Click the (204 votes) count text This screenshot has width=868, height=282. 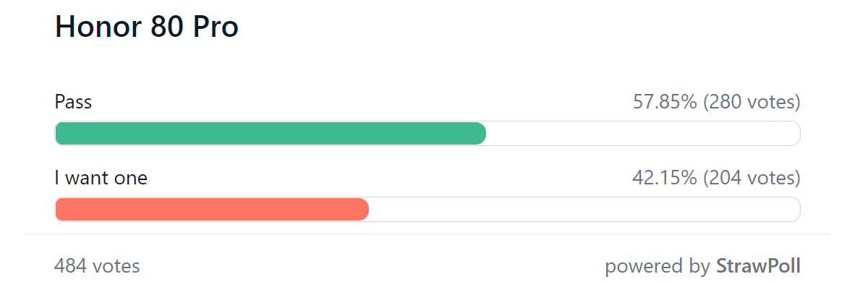(x=752, y=178)
